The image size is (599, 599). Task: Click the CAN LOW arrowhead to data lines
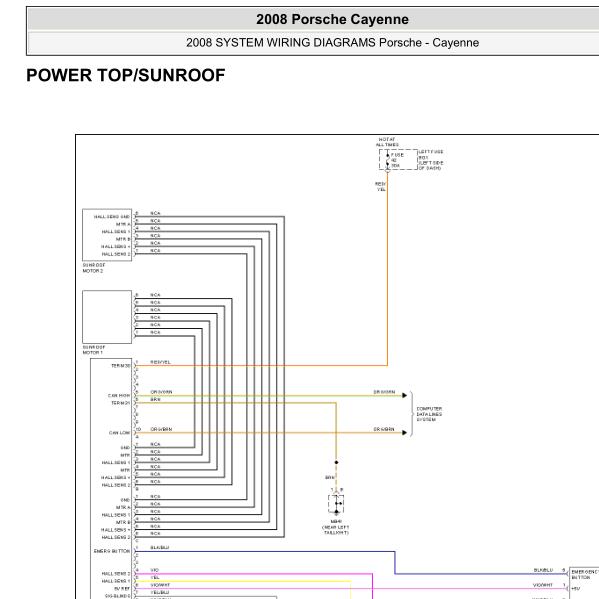click(405, 432)
